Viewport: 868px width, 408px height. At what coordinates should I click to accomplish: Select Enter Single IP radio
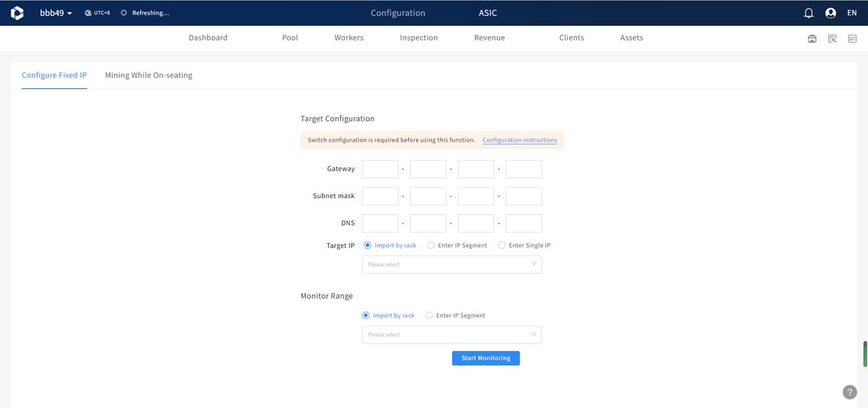coord(502,245)
